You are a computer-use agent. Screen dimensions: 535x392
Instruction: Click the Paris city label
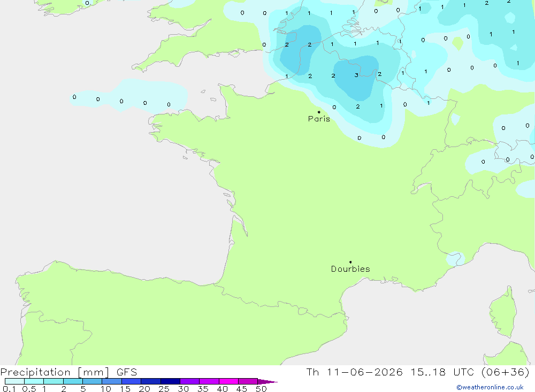tap(319, 119)
